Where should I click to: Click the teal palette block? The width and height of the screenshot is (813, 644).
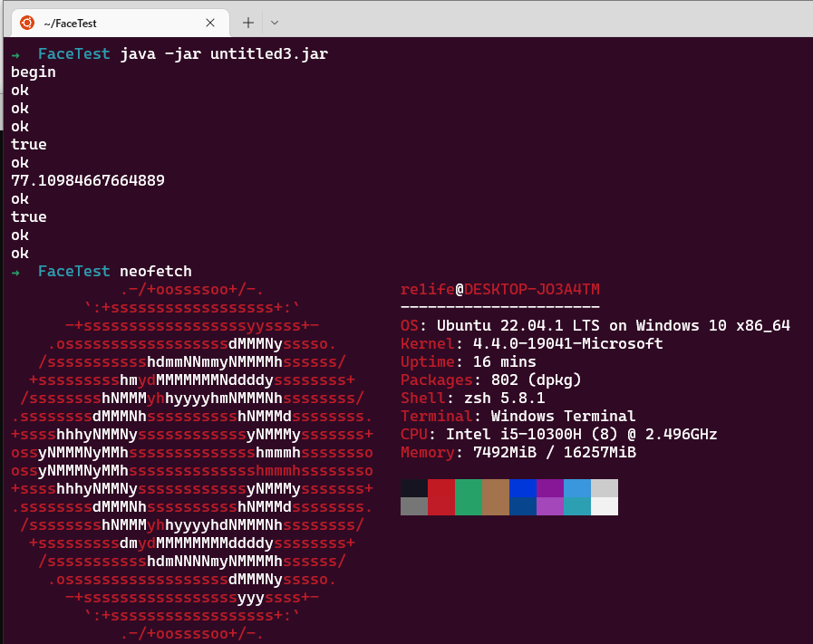pos(577,506)
